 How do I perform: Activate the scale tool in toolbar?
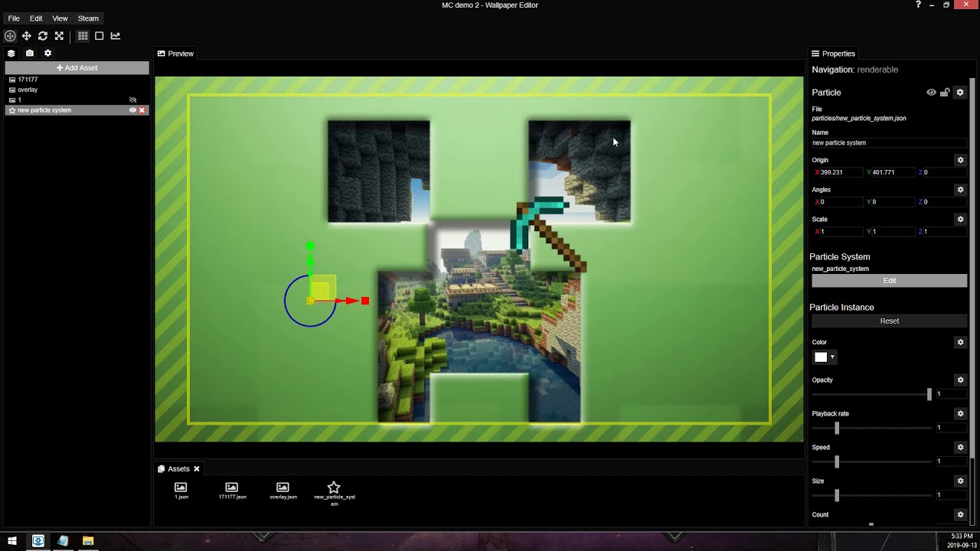[59, 36]
